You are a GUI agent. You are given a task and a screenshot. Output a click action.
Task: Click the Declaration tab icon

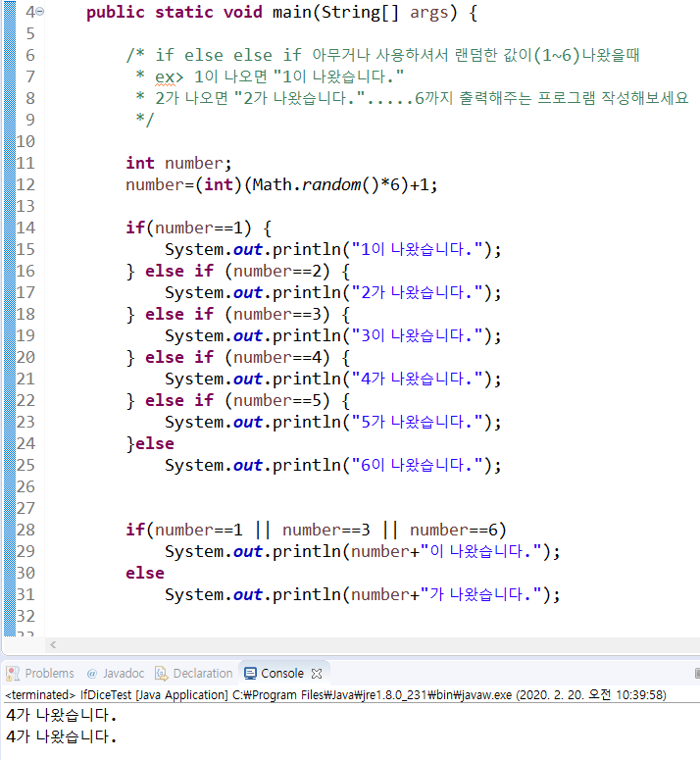[162, 674]
